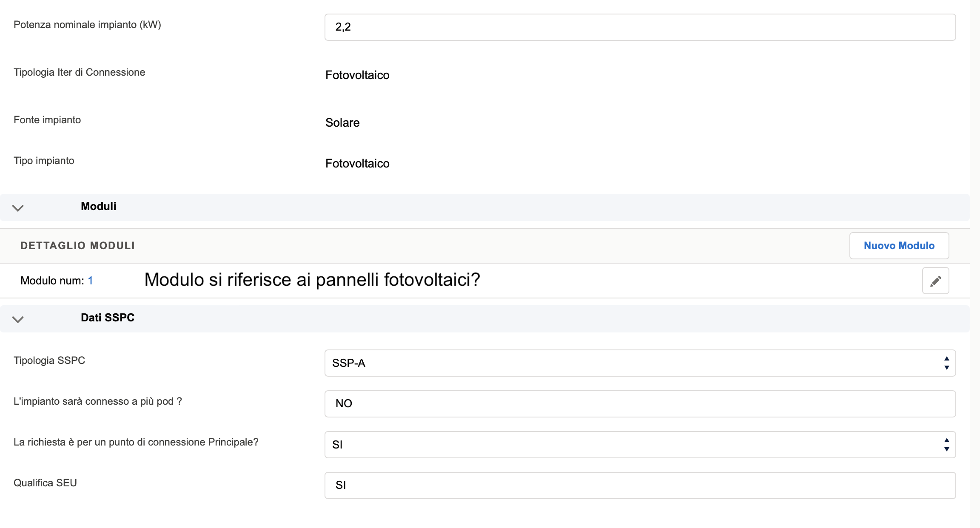Viewport: 980px width, 528px height.
Task: Click the Tipologia SSPC stepper arrows
Action: (946, 363)
